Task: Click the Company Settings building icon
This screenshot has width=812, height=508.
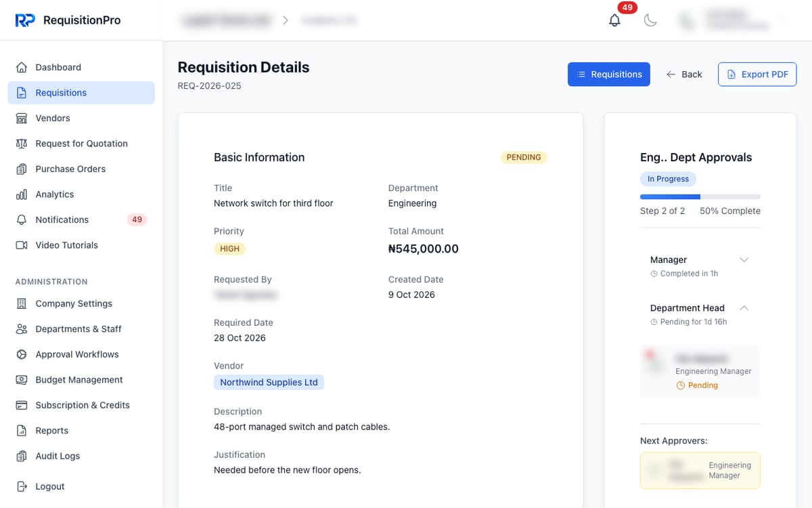Action: pos(22,303)
